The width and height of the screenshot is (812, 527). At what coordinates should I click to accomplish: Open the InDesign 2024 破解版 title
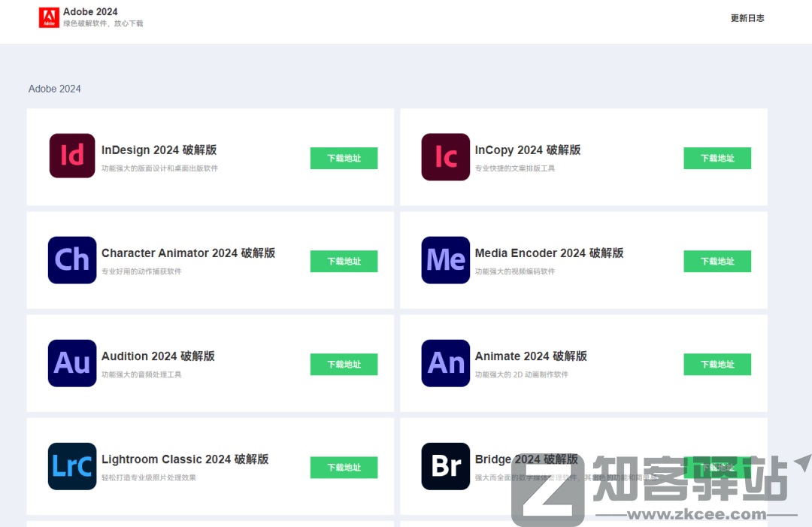(x=159, y=150)
